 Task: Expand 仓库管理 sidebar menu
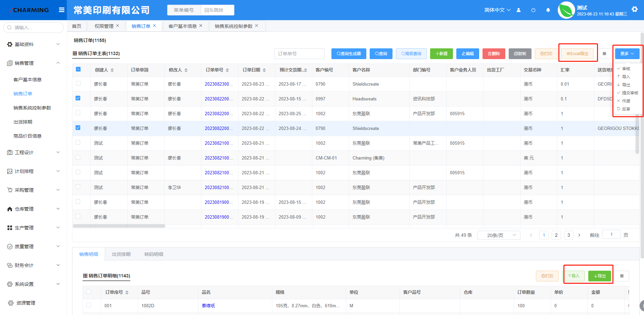point(34,209)
